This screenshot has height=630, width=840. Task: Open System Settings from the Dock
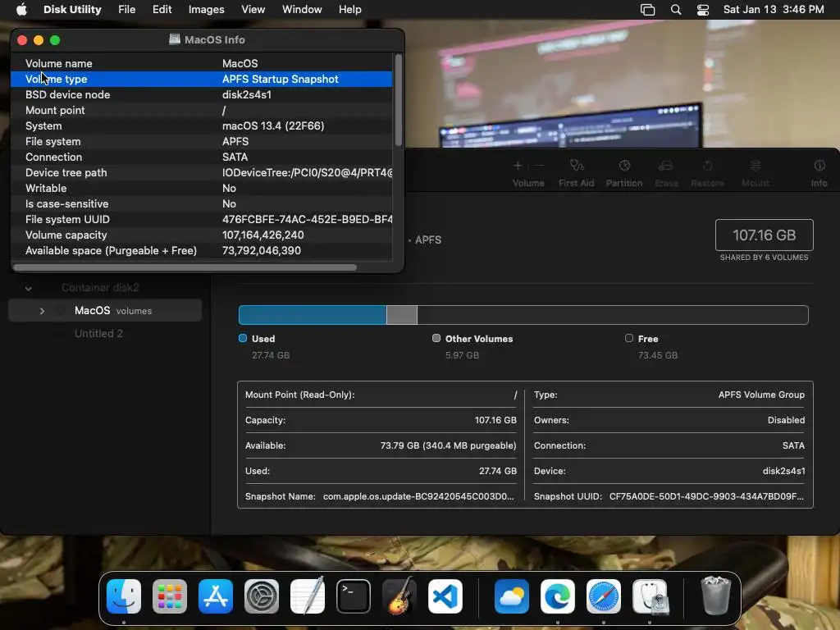tap(262, 596)
